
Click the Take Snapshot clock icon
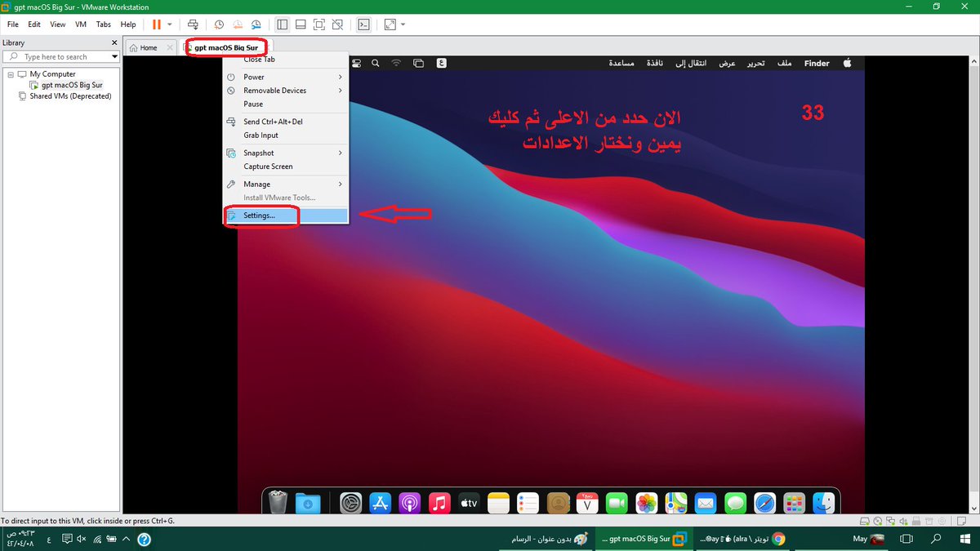click(x=219, y=24)
